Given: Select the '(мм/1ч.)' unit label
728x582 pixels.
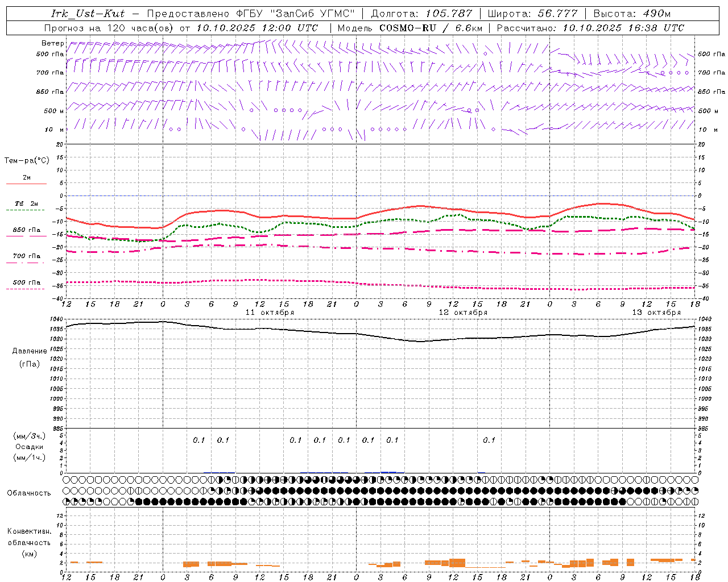Looking at the screenshot, I should click(29, 458).
